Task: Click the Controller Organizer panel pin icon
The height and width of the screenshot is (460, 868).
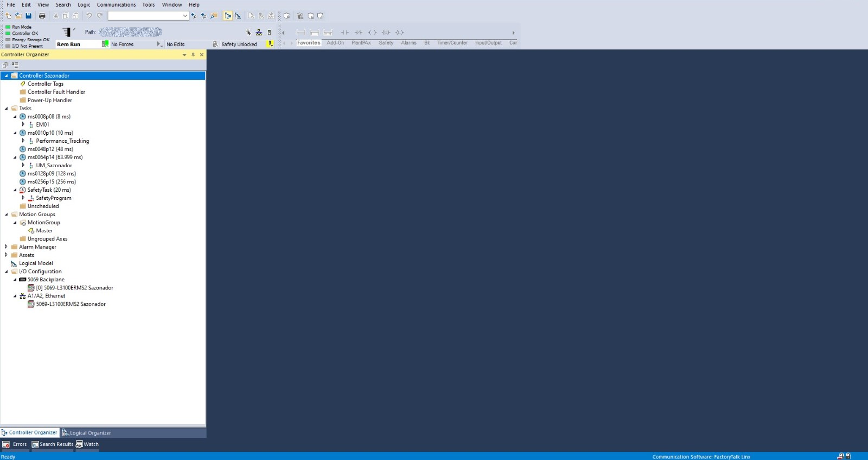Action: pos(193,54)
